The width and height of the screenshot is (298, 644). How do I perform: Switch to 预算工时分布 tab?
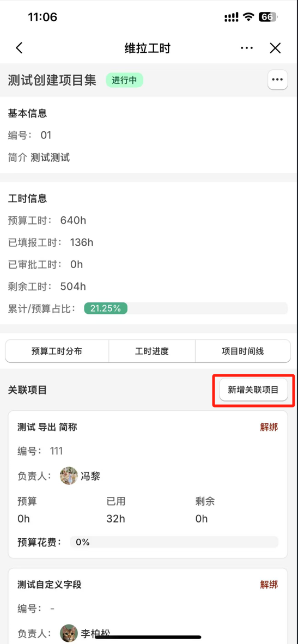[x=57, y=351]
